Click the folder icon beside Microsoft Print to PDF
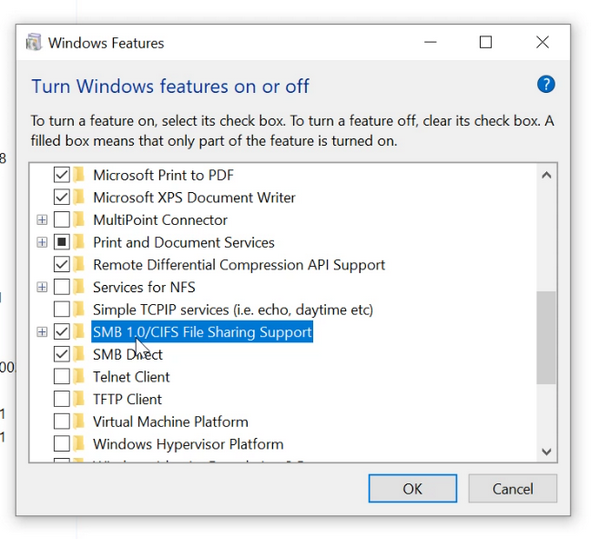Viewport: 600px width, 539px height. pyautogui.click(x=80, y=175)
